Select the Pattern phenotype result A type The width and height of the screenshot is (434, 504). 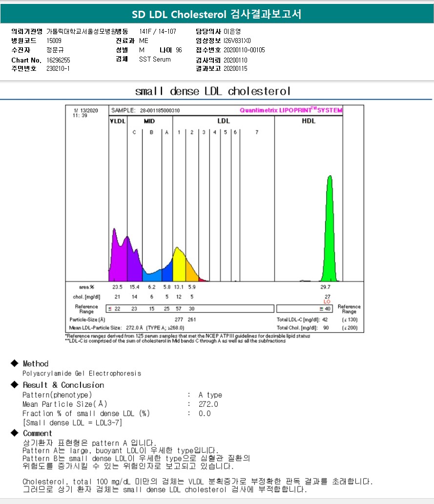tap(210, 395)
